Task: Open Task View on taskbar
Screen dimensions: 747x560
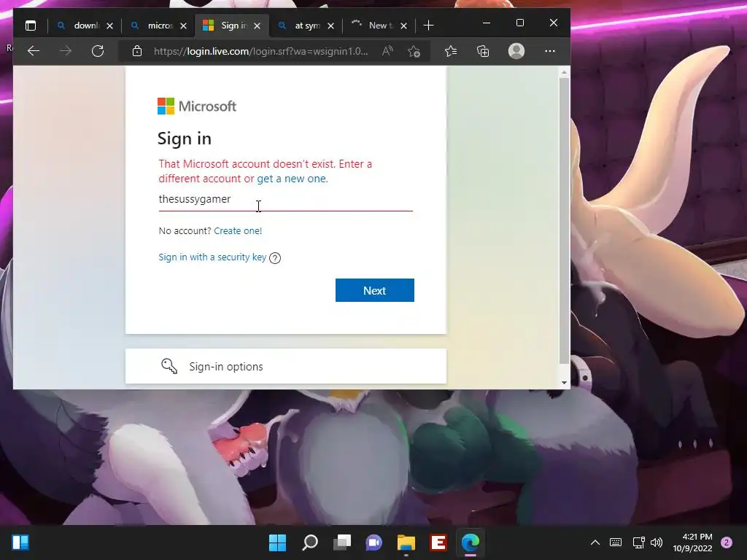Action: pyautogui.click(x=342, y=542)
